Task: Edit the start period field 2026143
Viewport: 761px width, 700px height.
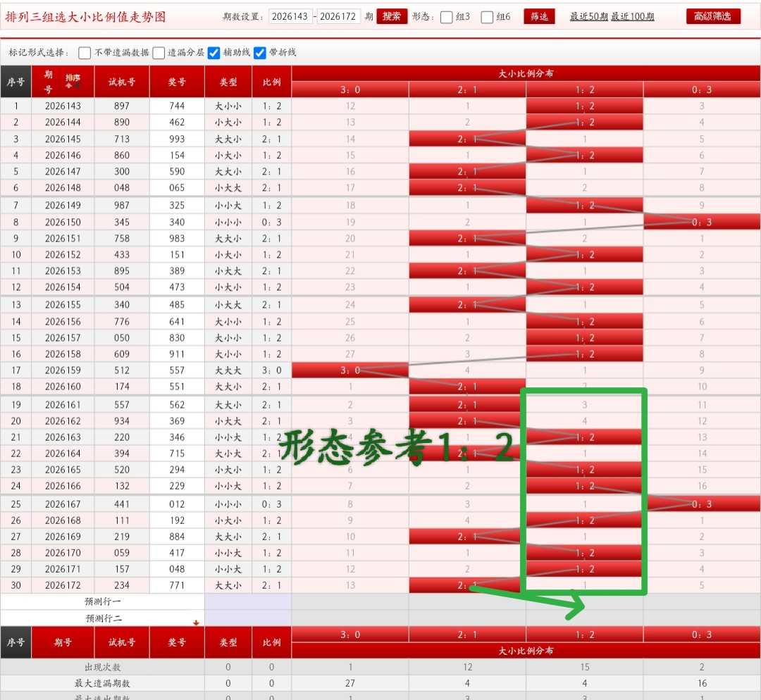Action: coord(290,16)
